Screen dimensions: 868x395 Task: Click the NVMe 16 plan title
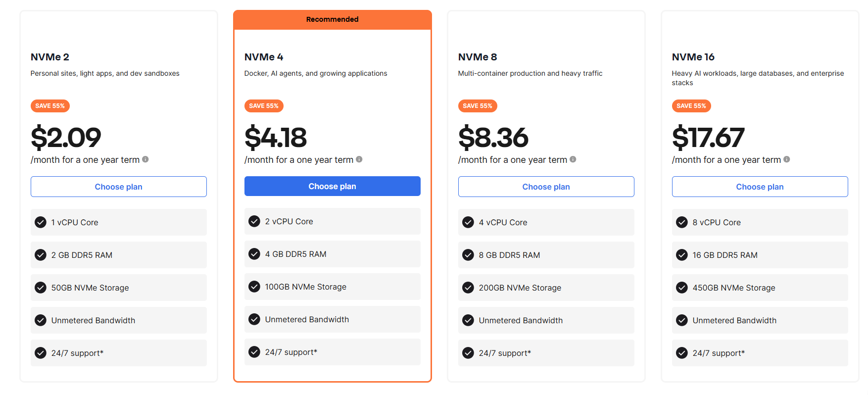click(x=693, y=57)
